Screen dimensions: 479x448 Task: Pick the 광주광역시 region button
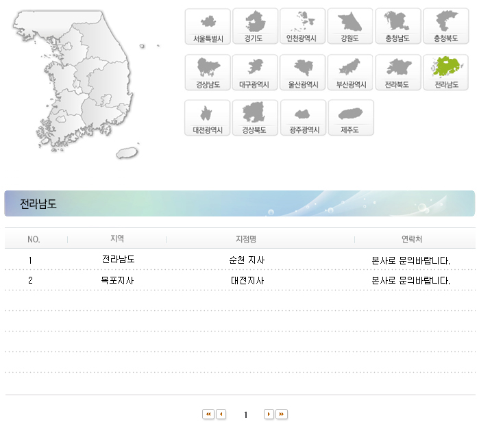click(303, 118)
